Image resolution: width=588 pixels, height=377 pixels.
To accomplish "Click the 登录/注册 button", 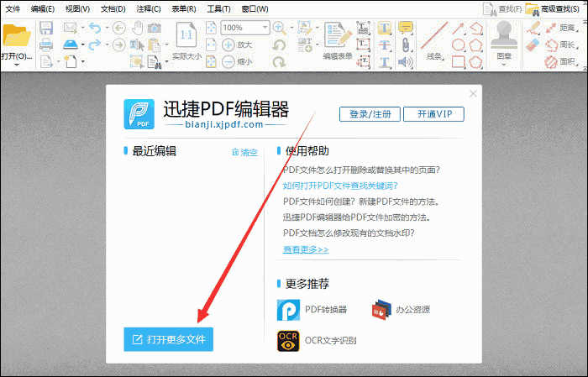I will coord(370,114).
